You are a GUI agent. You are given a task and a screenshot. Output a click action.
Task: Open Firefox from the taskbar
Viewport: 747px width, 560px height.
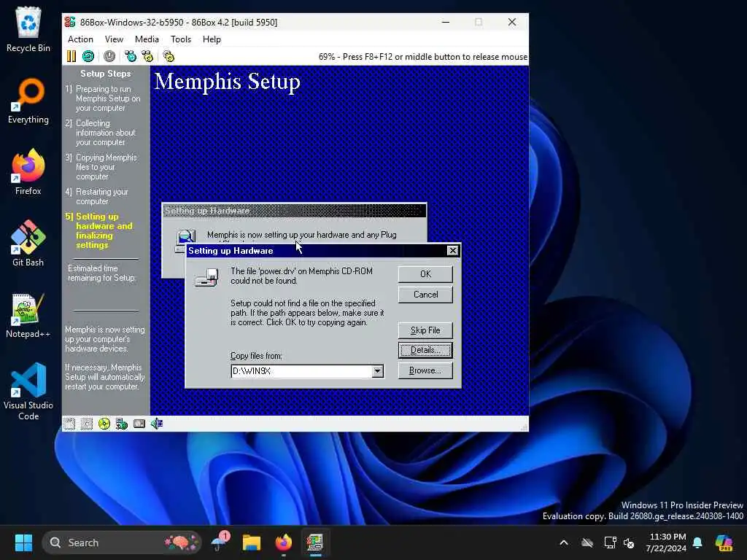pyautogui.click(x=284, y=542)
